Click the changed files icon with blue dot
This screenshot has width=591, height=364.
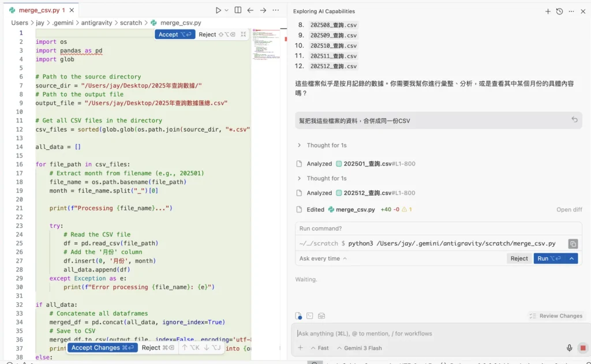click(298, 316)
